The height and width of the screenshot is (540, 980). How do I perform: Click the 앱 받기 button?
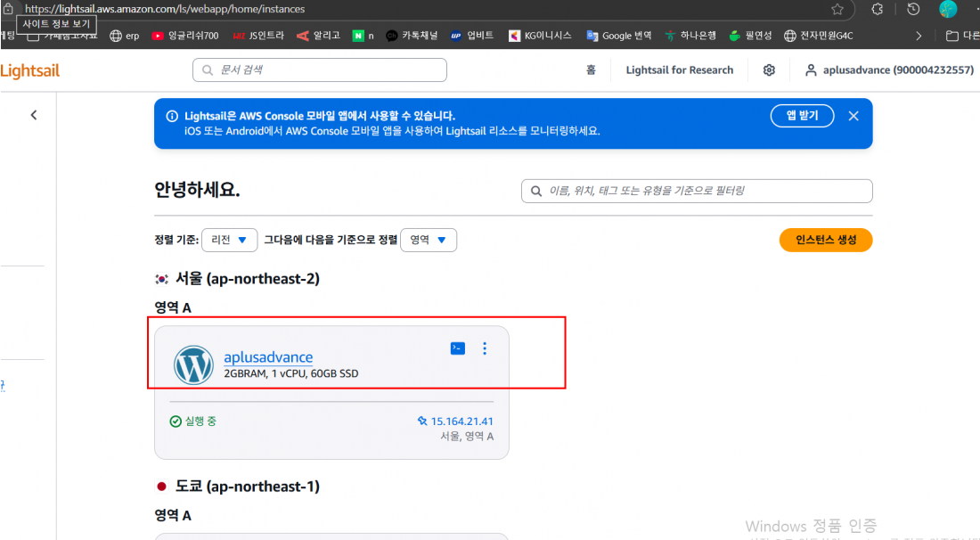(802, 116)
